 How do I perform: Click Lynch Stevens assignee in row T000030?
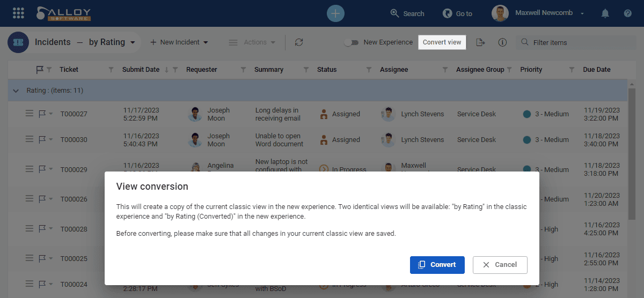[x=422, y=139]
